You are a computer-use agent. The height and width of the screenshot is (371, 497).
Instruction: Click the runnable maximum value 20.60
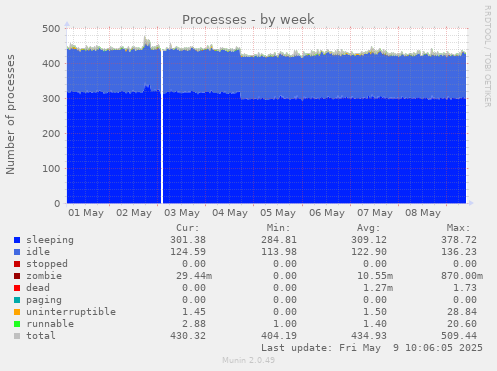(x=462, y=324)
